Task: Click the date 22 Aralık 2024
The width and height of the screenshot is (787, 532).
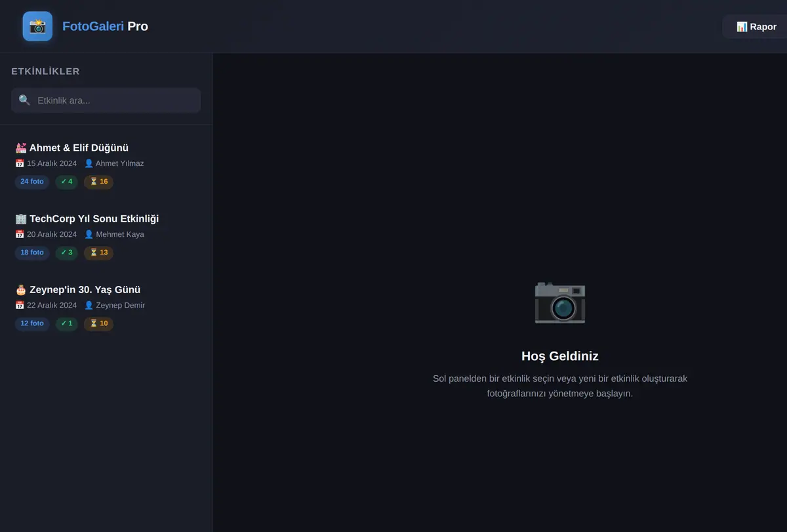Action: coord(52,305)
